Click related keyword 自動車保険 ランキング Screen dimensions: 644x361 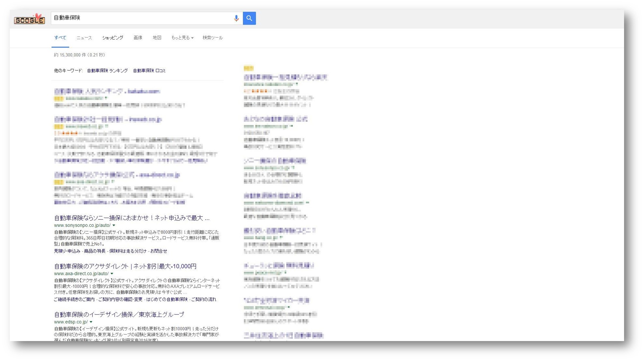click(107, 71)
